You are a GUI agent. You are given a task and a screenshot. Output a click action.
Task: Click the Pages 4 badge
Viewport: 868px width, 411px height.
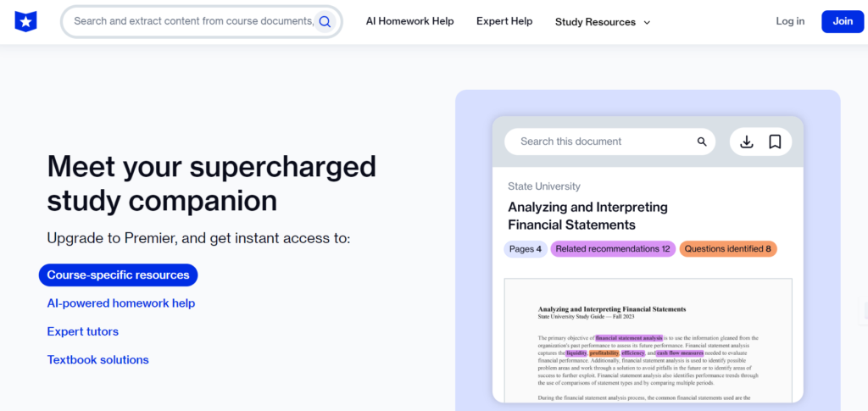click(x=525, y=249)
